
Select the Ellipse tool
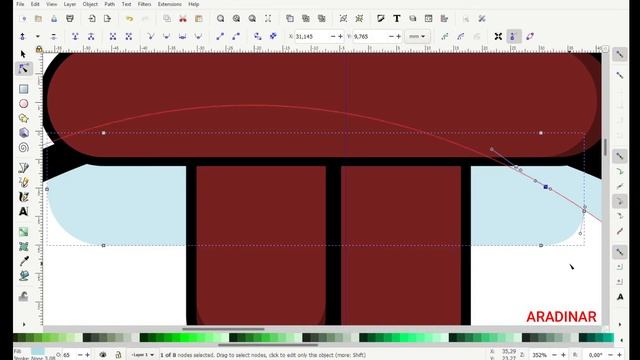[x=23, y=104]
